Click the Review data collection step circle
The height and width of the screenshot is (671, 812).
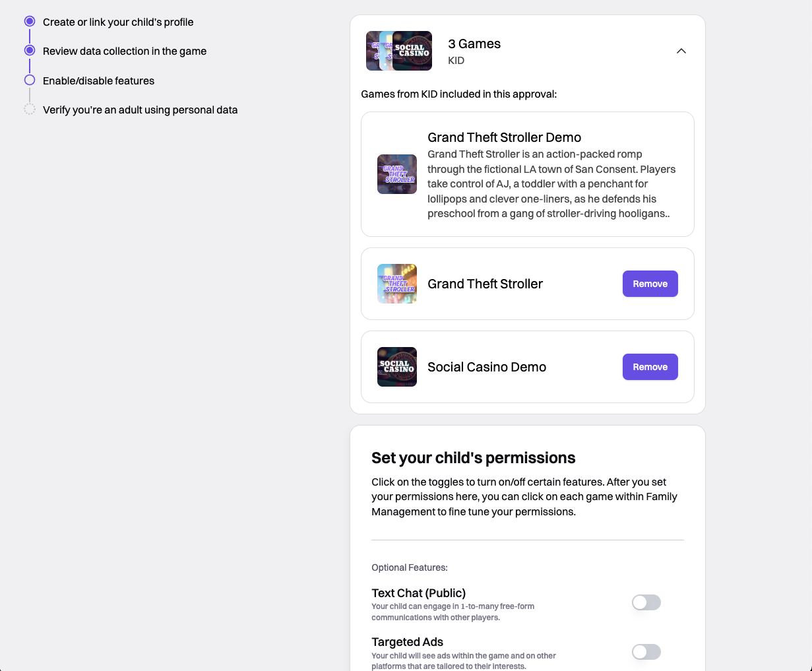point(30,51)
